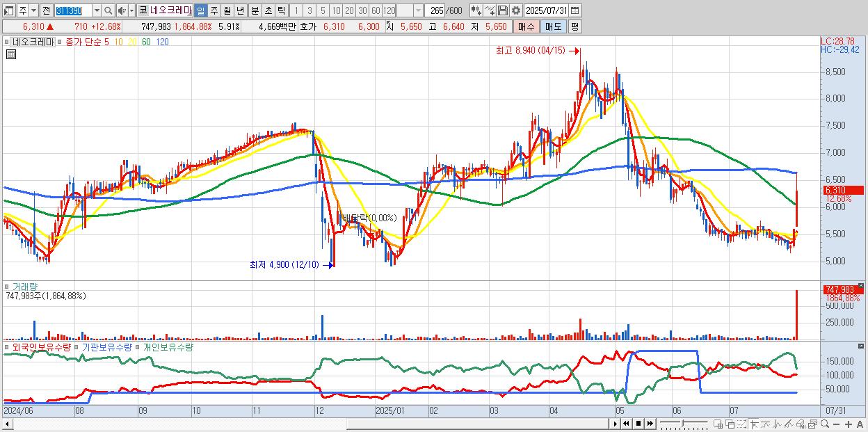Click the volume bars box icon in bottom toolbar
This screenshot has width=868, height=432.
[x=801, y=424]
